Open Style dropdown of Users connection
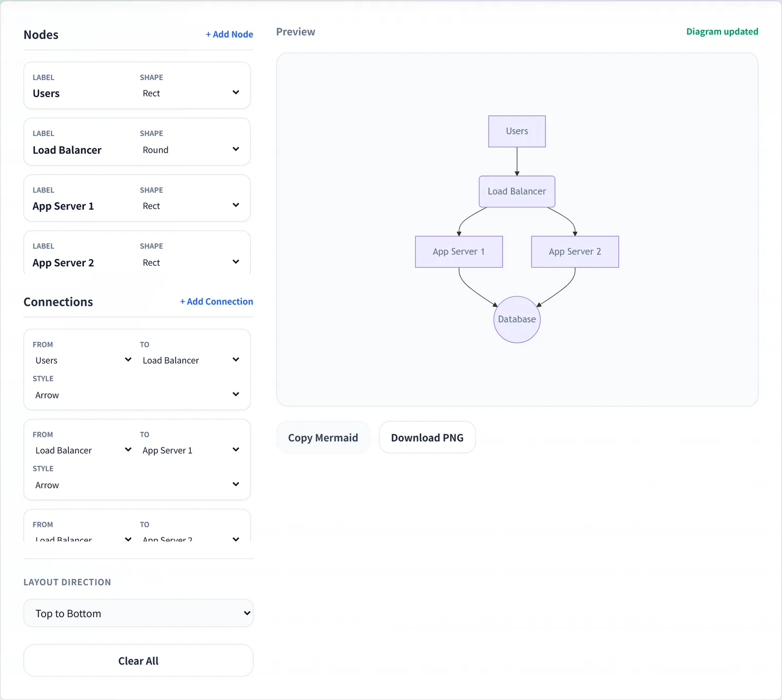The height and width of the screenshot is (700, 782). point(137,395)
